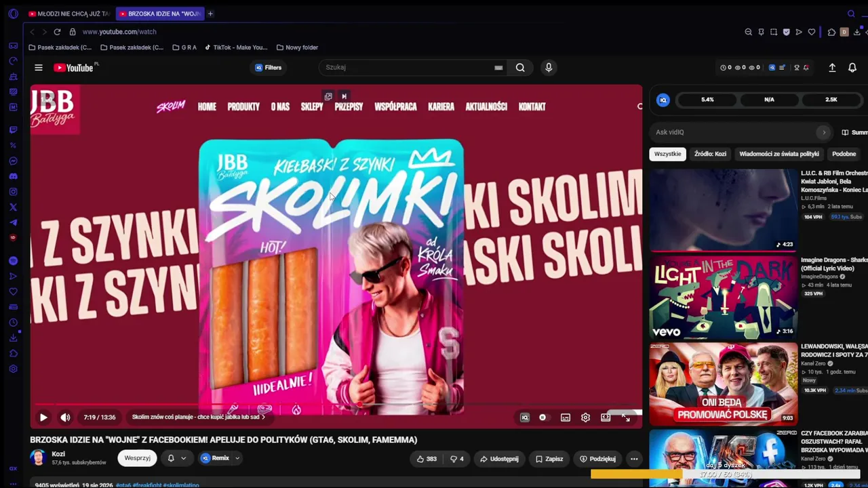Open Instagram from the Opera sidebar
This screenshot has height=488, width=868.
point(13,192)
